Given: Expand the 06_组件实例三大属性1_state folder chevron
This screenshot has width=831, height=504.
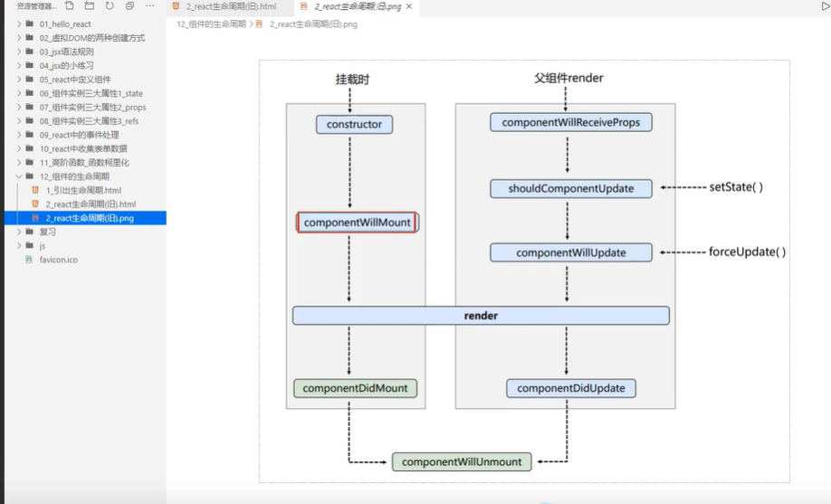Looking at the screenshot, I should pos(19,92).
